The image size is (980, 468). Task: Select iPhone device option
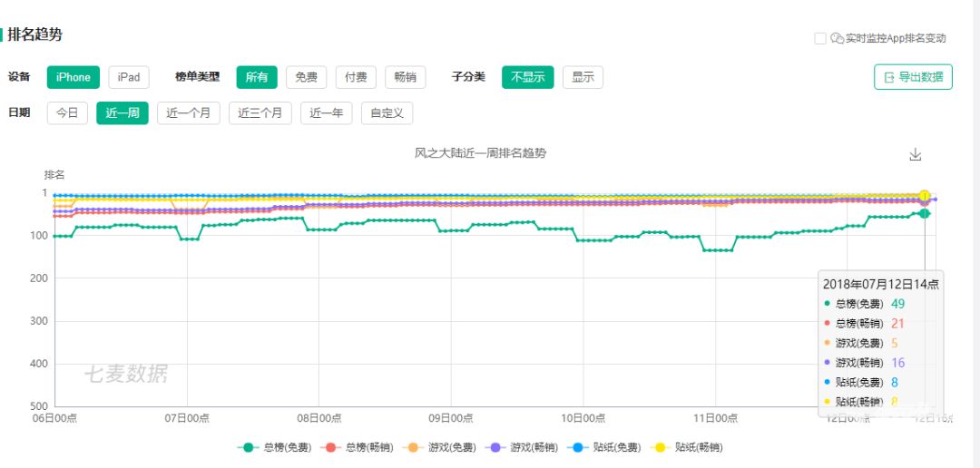pyautogui.click(x=73, y=77)
